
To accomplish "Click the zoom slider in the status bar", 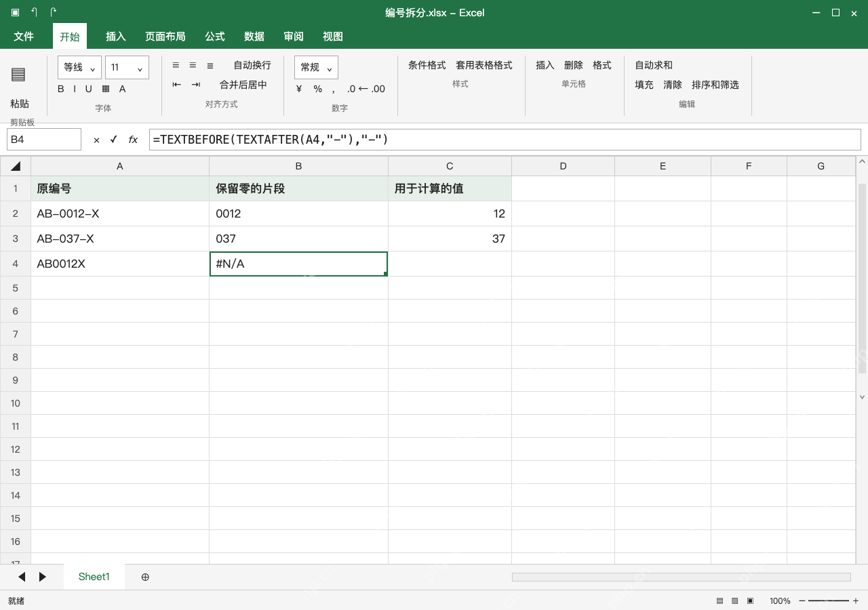I will tap(829, 601).
